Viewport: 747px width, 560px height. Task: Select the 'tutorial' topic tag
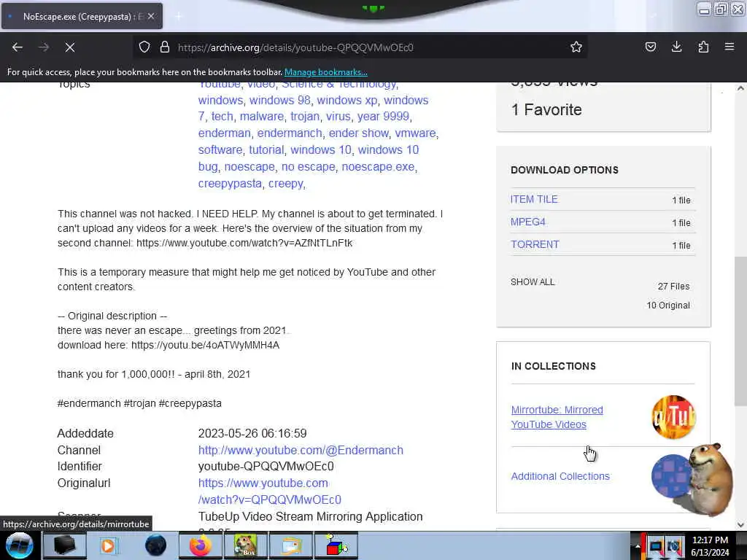[x=266, y=150]
